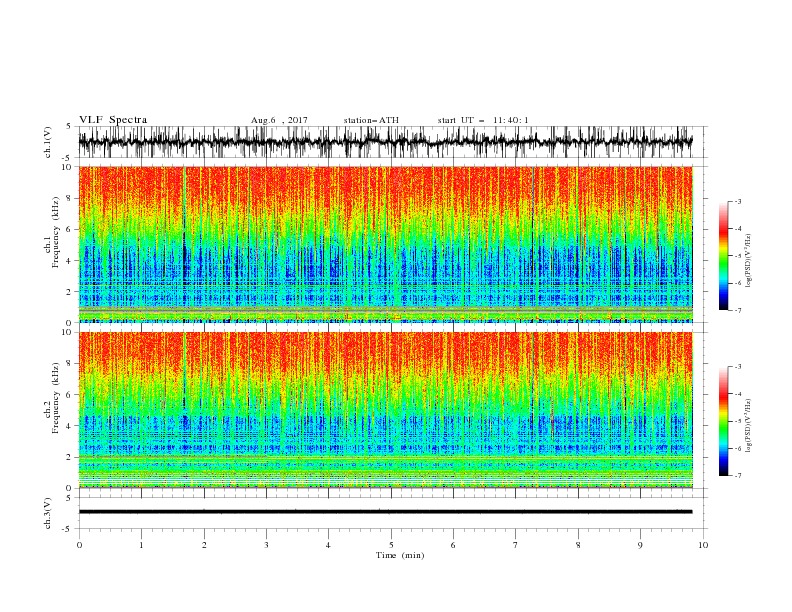Click the ch.1 frequency tick label "8"
Image resolution: width=792 pixels, height=612 pixels.
coord(70,198)
